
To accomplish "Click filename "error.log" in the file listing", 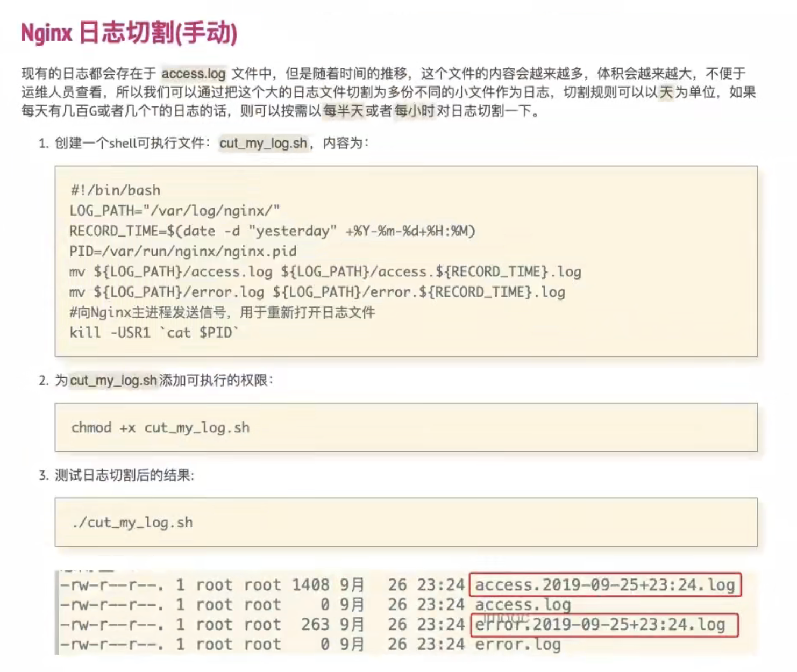I will point(518,645).
